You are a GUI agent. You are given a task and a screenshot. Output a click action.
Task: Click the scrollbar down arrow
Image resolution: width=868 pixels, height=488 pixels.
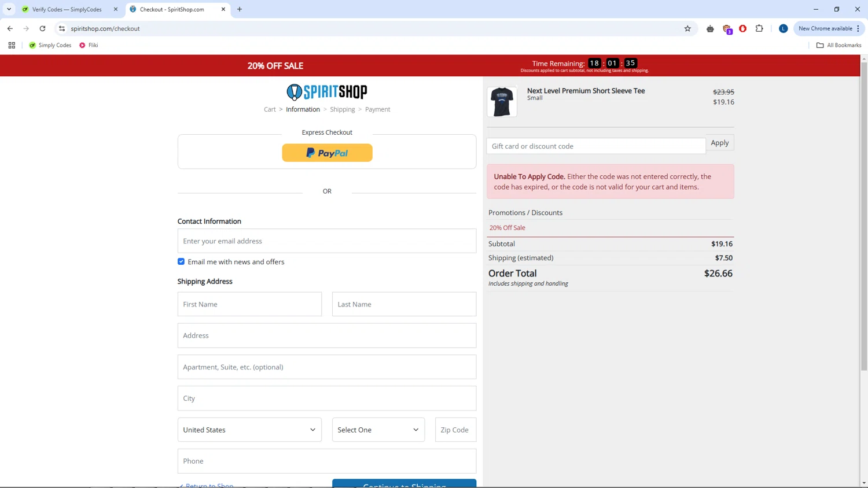pos(864,483)
